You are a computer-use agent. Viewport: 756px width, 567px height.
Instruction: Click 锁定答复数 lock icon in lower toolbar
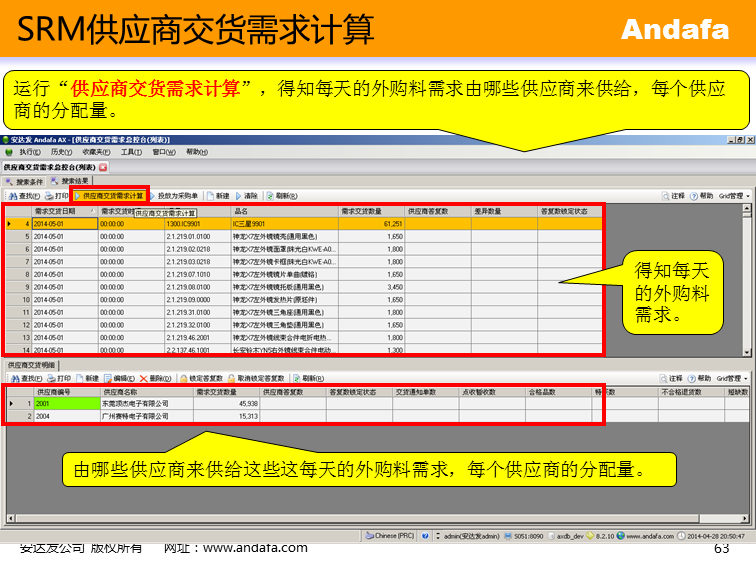pos(203,379)
